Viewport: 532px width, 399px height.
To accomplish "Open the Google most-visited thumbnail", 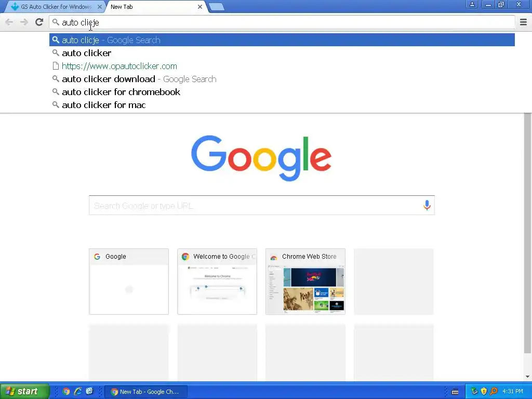I will (x=129, y=282).
